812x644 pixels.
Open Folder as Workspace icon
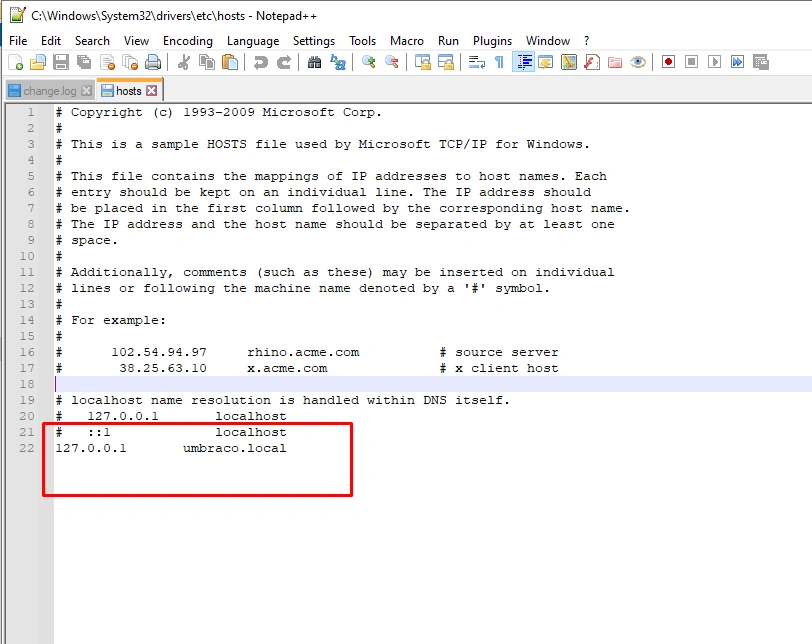click(615, 62)
